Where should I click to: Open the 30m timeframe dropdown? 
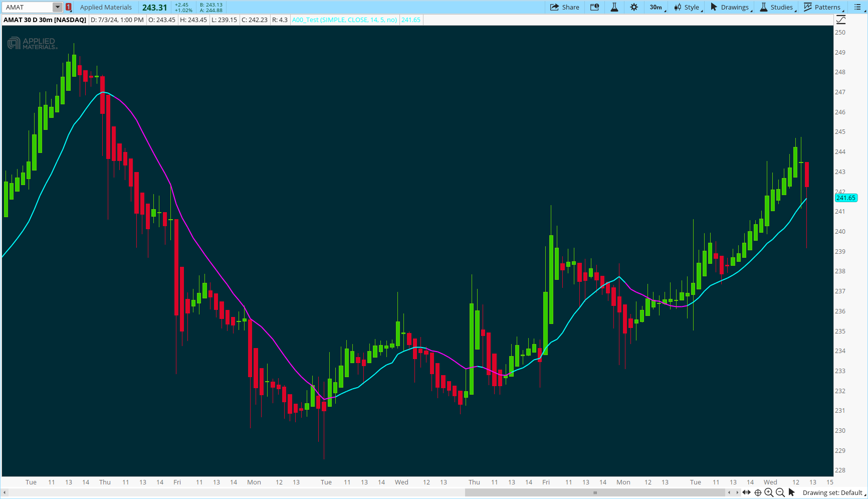657,7
